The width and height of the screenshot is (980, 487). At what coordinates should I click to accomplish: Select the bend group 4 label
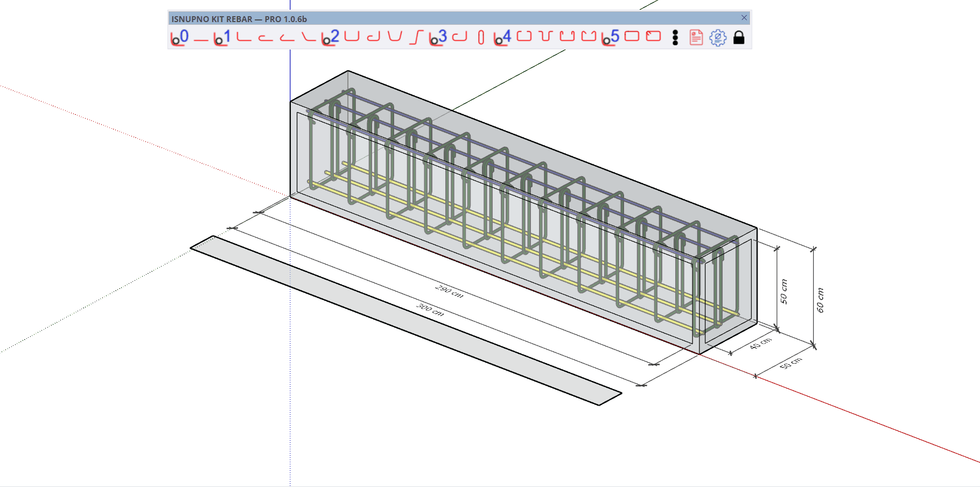pos(502,37)
